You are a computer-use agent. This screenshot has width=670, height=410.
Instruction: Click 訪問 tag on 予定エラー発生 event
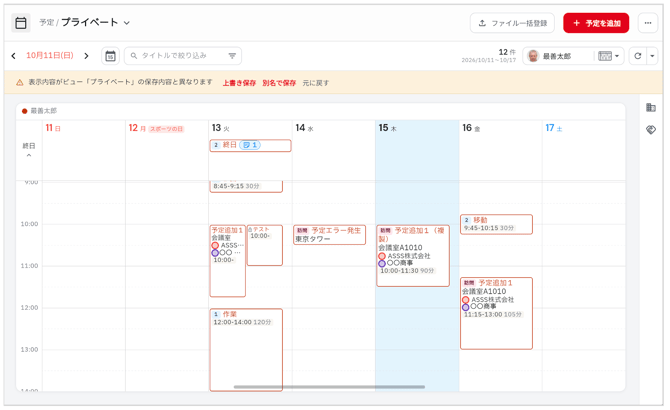[302, 231]
